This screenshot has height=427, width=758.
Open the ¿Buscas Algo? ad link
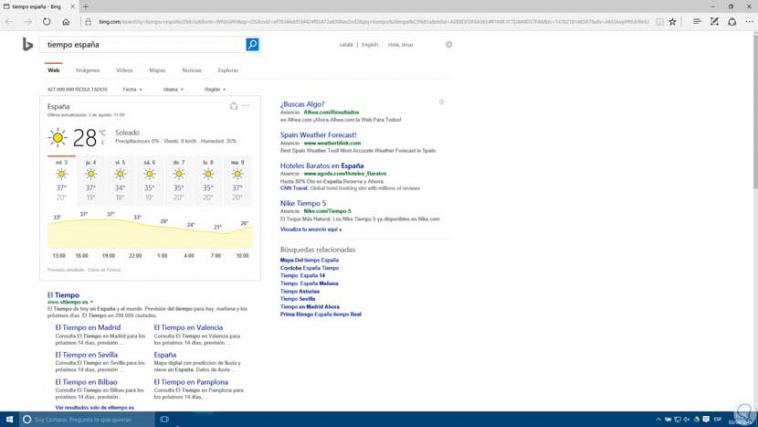tap(302, 104)
